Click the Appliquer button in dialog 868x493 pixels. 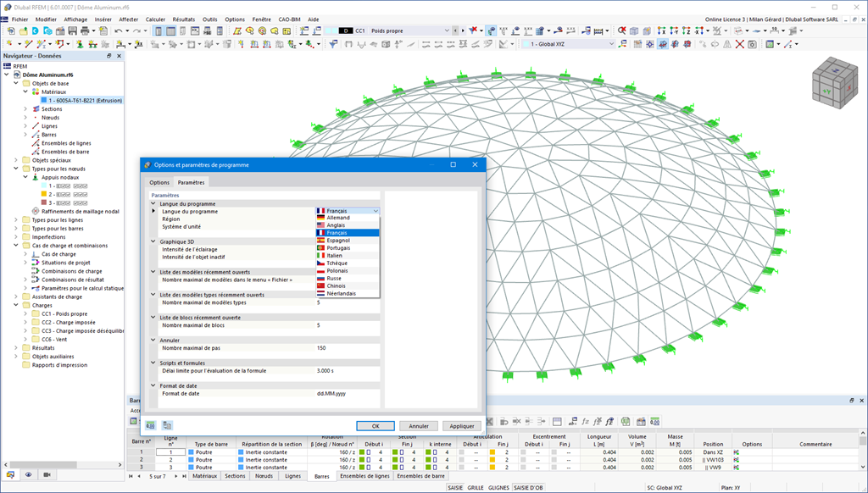462,426
